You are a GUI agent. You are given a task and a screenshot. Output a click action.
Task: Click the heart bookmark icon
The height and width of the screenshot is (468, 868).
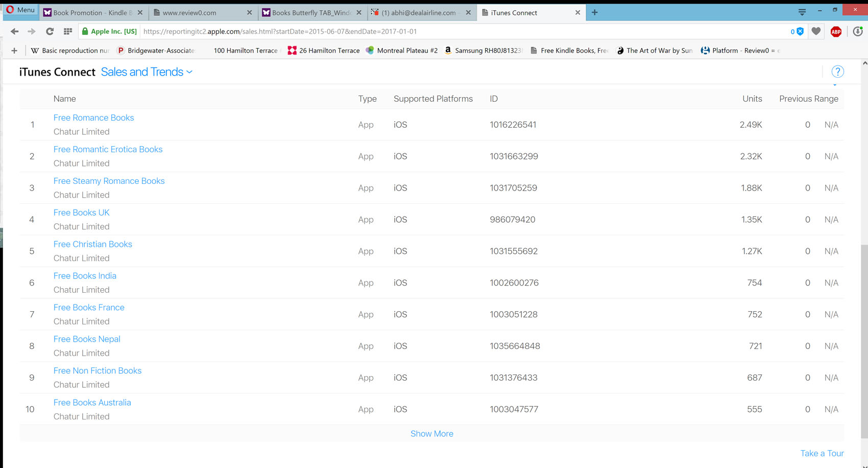point(816,32)
